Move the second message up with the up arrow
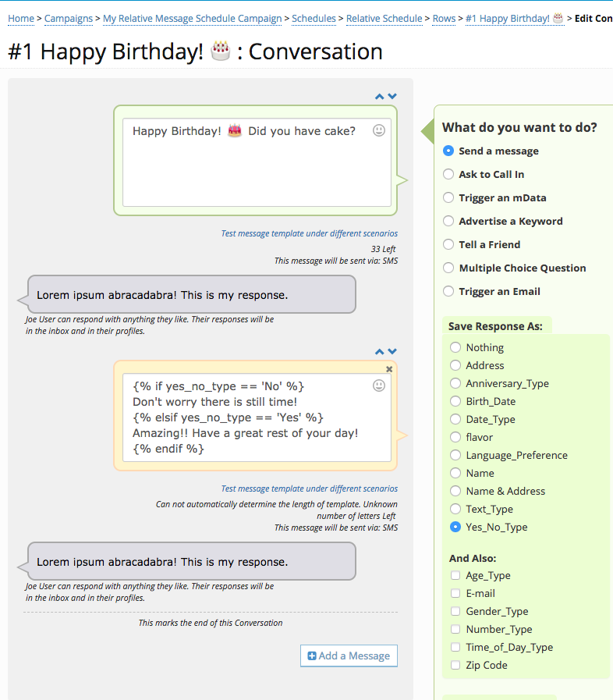 point(379,352)
